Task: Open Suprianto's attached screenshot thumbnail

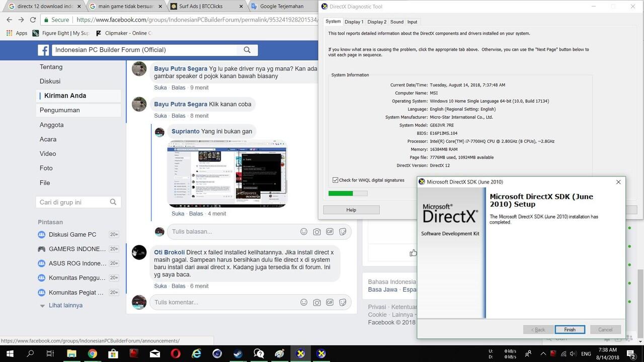Action: (x=227, y=173)
